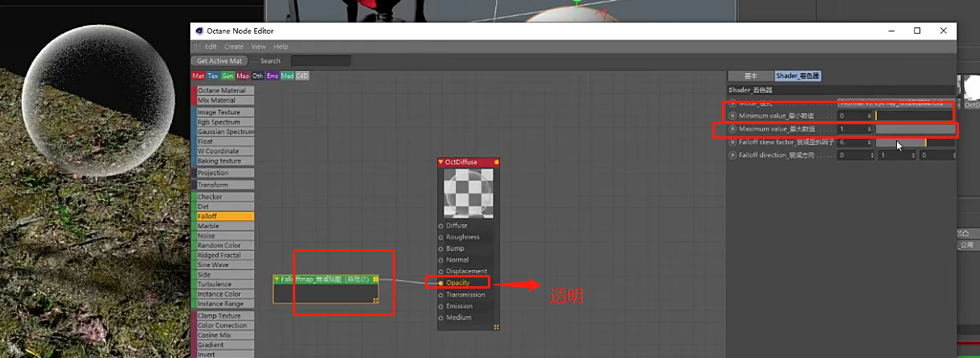Screen dimensions: 980x358
Task: Click the Minimum value slider bar
Action: (915, 116)
